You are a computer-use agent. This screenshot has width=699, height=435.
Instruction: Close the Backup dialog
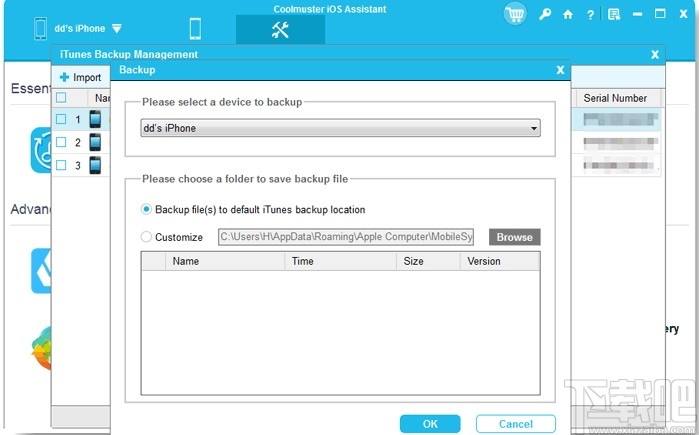coord(560,70)
